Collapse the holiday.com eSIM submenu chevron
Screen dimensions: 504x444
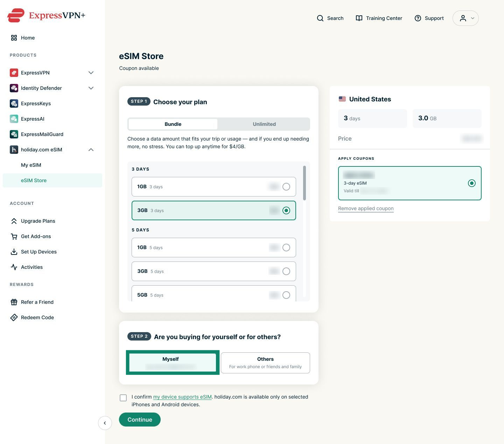(91, 150)
